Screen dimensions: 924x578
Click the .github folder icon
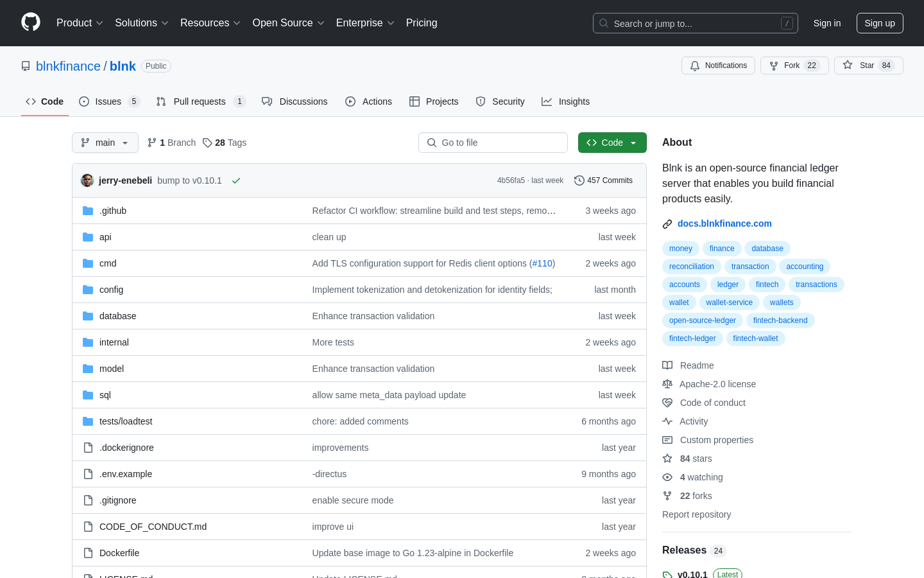point(88,211)
